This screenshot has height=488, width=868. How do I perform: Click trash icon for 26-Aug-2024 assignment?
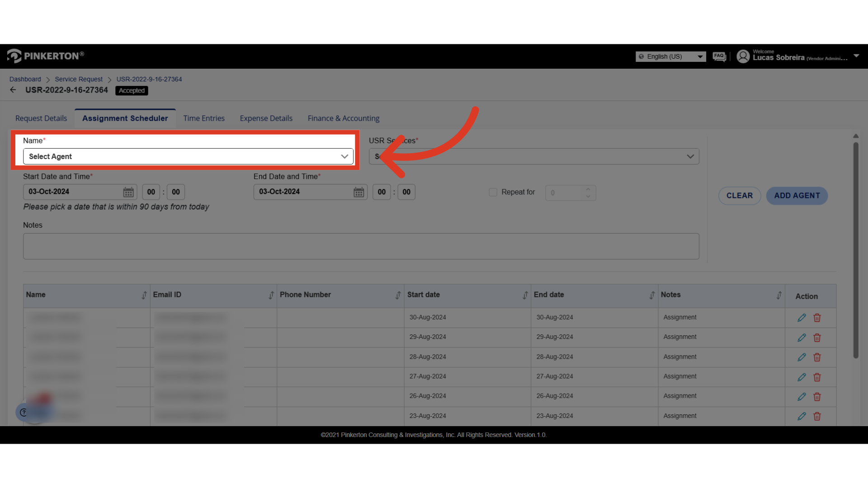(817, 397)
